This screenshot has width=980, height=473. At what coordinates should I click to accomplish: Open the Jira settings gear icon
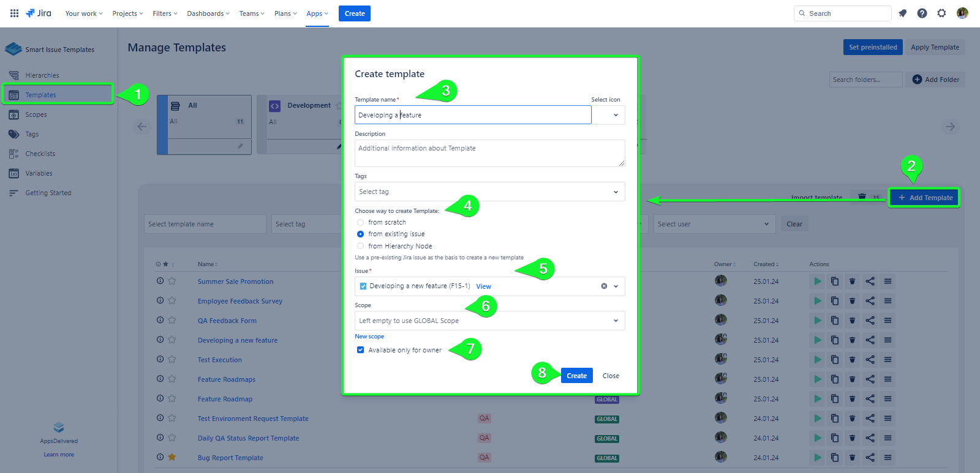point(941,13)
